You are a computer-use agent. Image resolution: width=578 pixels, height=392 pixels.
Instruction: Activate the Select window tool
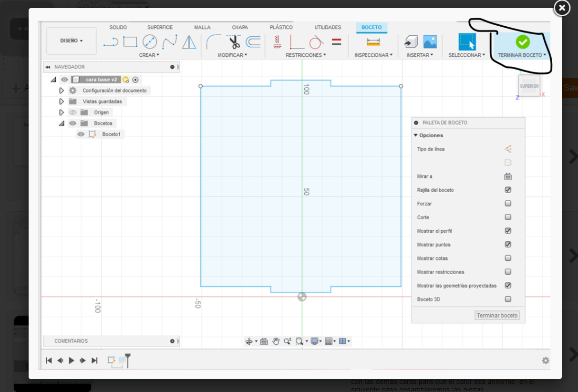pyautogui.click(x=467, y=42)
